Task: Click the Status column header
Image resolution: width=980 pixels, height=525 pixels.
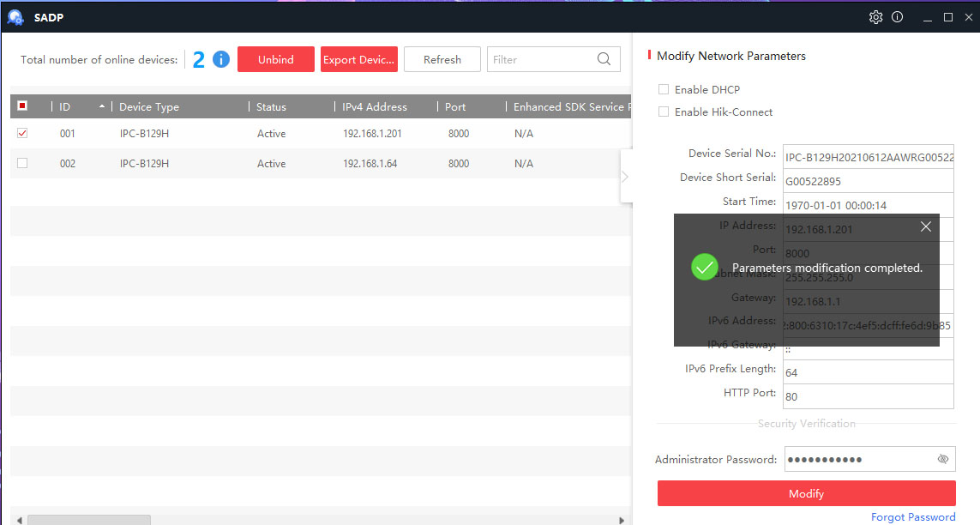Action: click(271, 107)
